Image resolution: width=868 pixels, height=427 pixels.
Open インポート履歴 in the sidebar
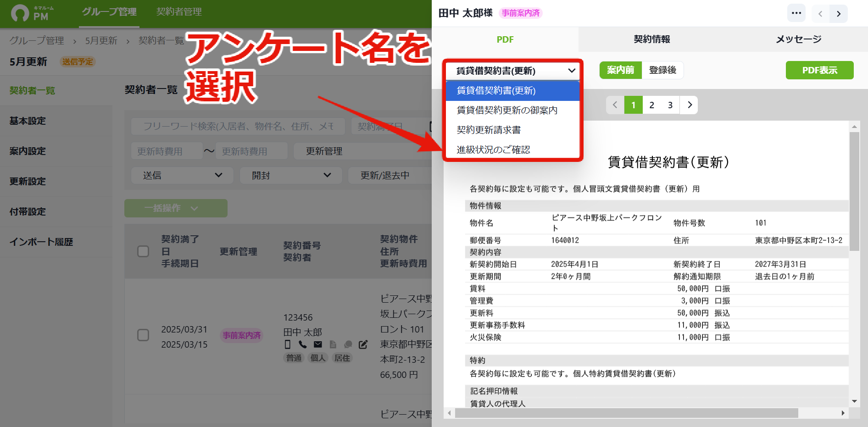pos(56,242)
